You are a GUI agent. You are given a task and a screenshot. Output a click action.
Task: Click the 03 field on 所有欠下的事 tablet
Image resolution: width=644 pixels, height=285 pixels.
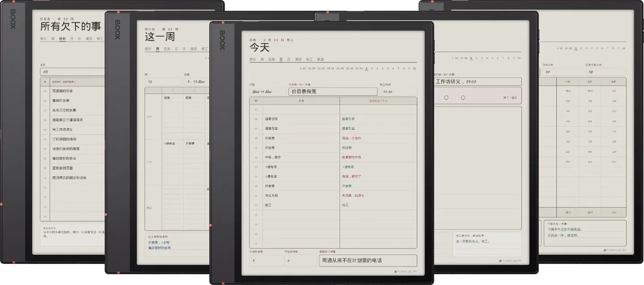[x=72, y=72]
